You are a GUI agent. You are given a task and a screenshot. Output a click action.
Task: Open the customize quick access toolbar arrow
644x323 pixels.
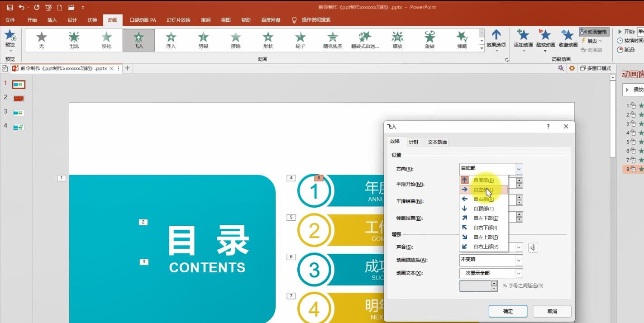(x=82, y=8)
